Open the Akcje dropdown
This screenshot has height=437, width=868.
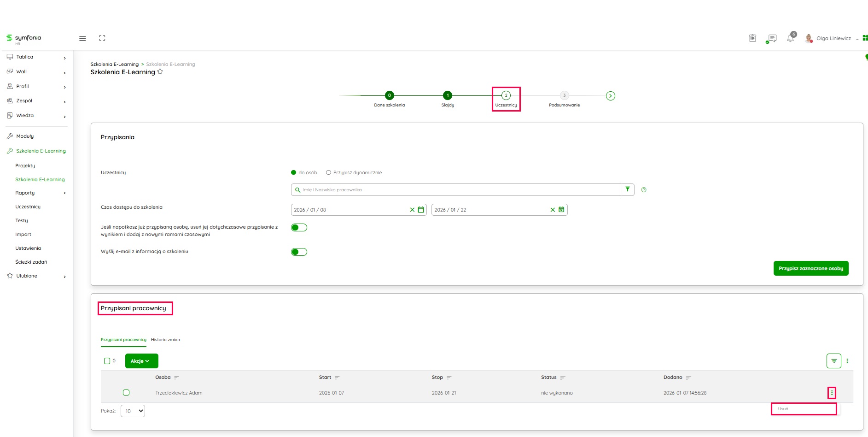[x=141, y=361]
